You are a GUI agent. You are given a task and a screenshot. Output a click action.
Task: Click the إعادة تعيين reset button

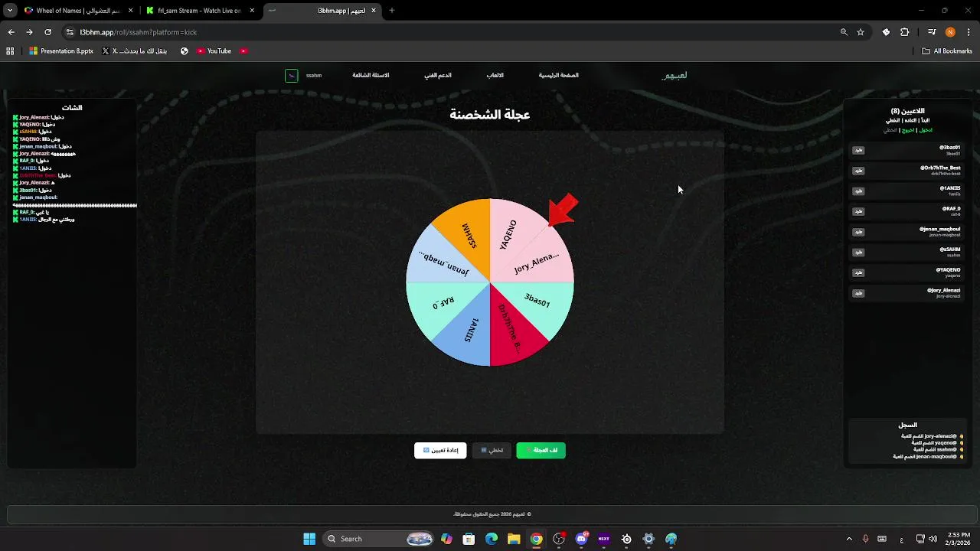440,451
